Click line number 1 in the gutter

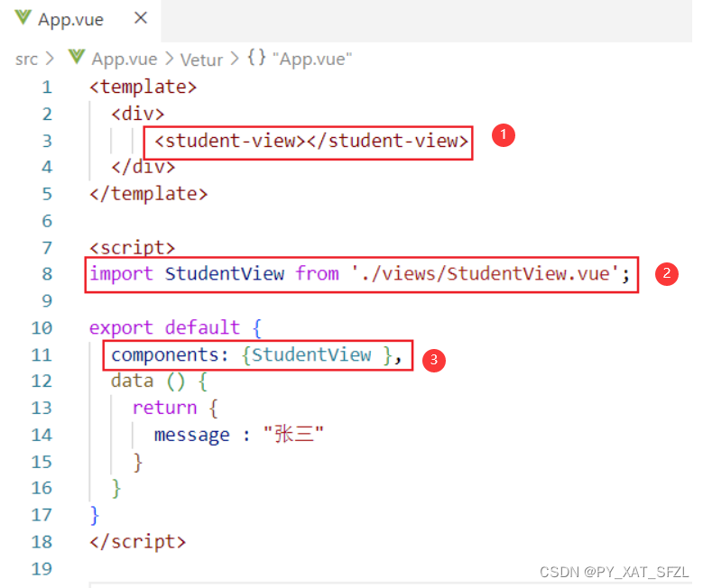pyautogui.click(x=47, y=87)
